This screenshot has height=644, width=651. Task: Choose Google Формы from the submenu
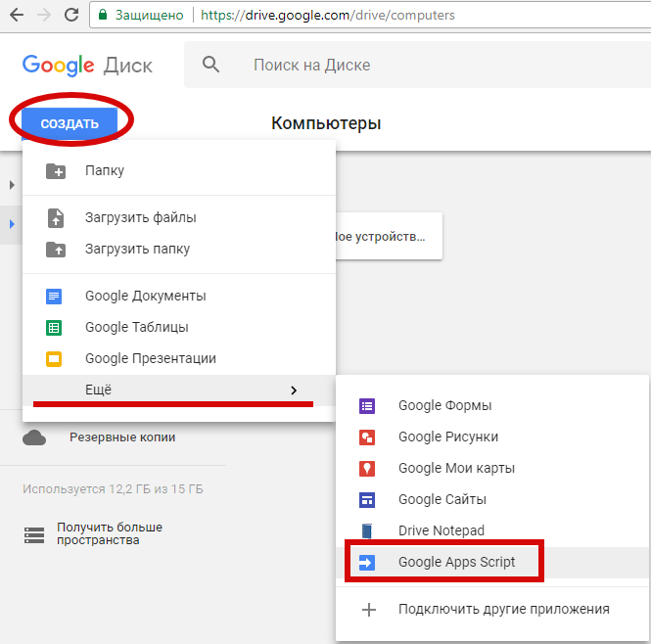tap(492, 405)
